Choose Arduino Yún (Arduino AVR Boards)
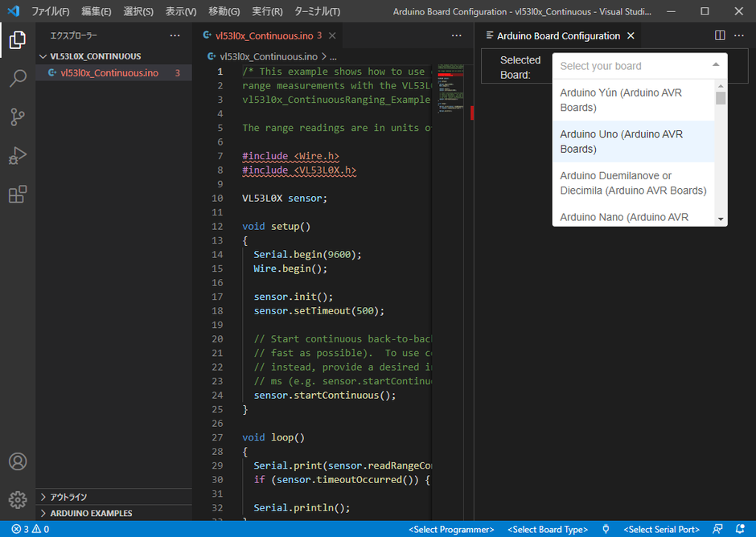756x537 pixels. tap(633, 100)
